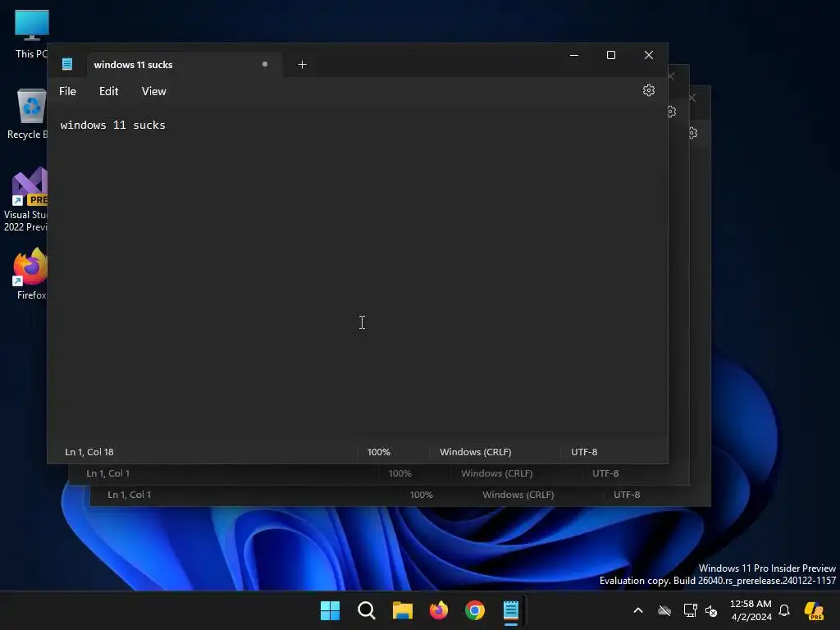Select Visual Studio 2022 Preview desktop shortcut
Image resolution: width=840 pixels, height=630 pixels.
coord(27,200)
